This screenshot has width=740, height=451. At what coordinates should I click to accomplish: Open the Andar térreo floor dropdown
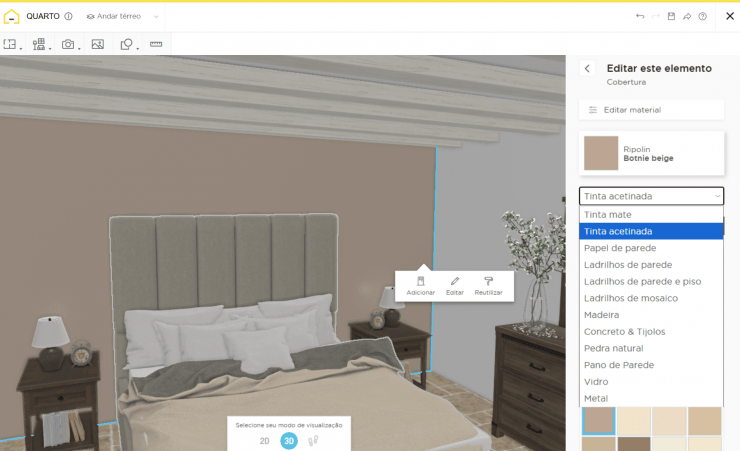click(x=122, y=16)
